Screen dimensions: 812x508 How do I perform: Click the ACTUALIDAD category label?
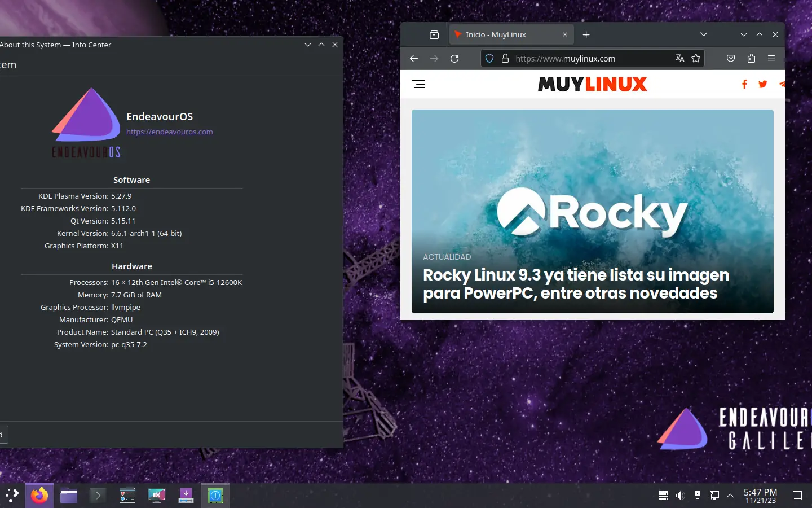point(447,257)
